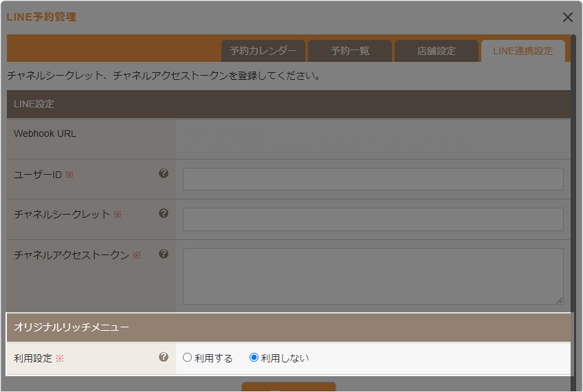Focus the チャネルシークレット input field
This screenshot has width=583, height=392.
(x=373, y=219)
